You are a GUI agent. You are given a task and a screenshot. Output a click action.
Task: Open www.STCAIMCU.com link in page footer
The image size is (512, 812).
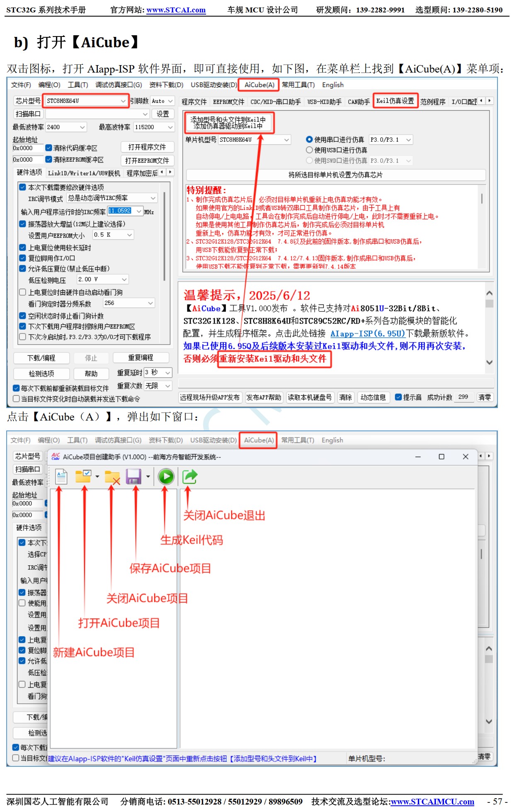pos(432,802)
